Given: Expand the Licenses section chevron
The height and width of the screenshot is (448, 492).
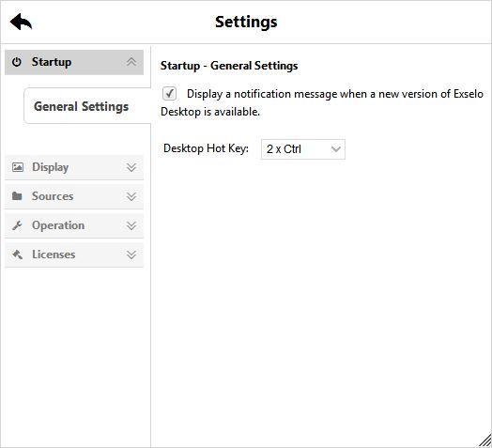Looking at the screenshot, I should (x=131, y=255).
